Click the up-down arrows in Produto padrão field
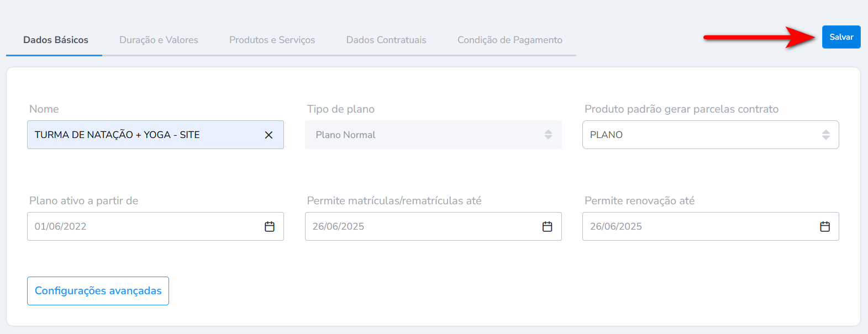The image size is (868, 334). pos(825,135)
